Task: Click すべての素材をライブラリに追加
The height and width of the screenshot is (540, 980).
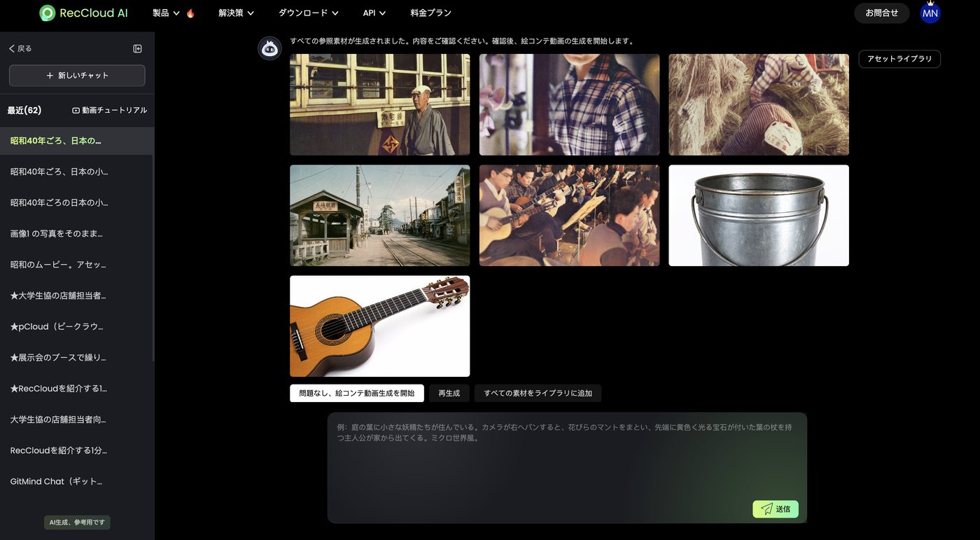Action: (x=538, y=393)
